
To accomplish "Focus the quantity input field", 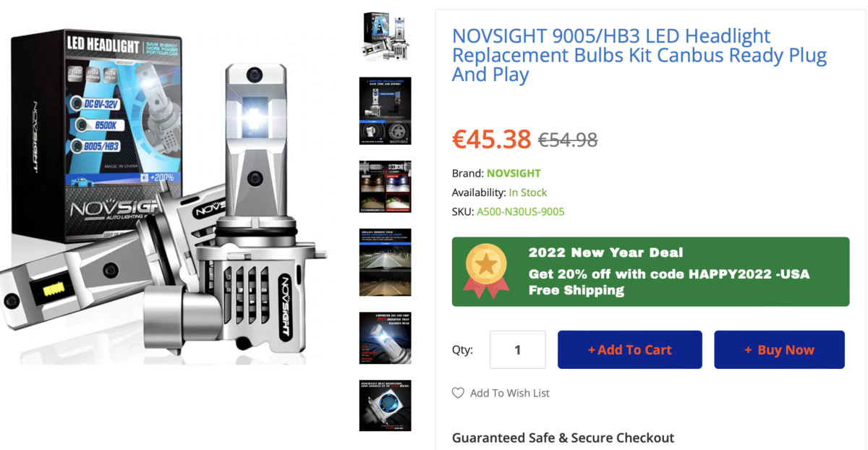I will click(518, 350).
